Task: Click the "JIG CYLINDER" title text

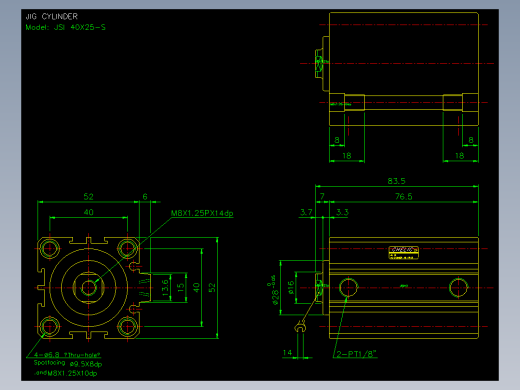Action: pyautogui.click(x=52, y=16)
